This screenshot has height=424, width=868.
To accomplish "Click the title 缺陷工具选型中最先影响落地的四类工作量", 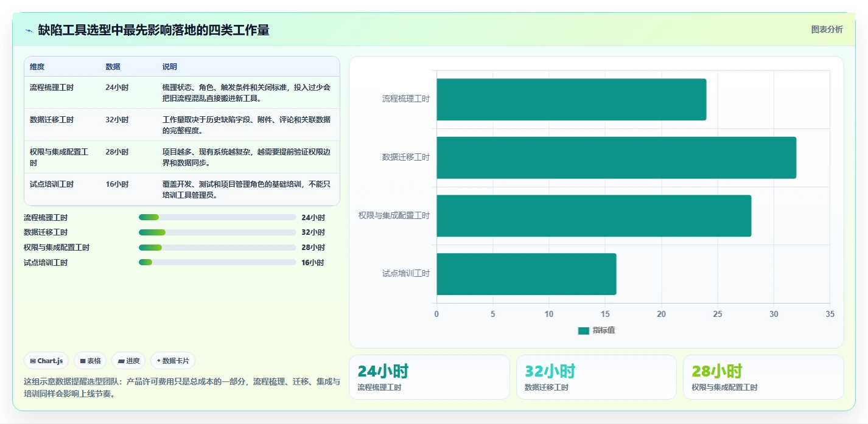I will (x=153, y=30).
